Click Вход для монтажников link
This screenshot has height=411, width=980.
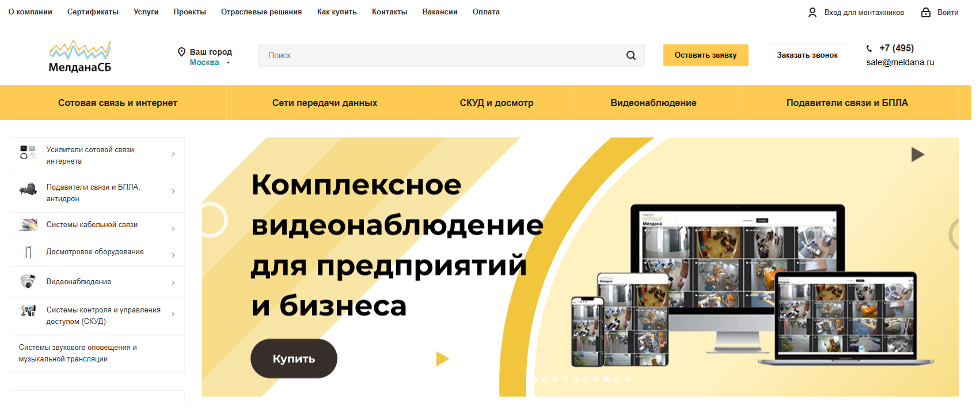pos(864,12)
